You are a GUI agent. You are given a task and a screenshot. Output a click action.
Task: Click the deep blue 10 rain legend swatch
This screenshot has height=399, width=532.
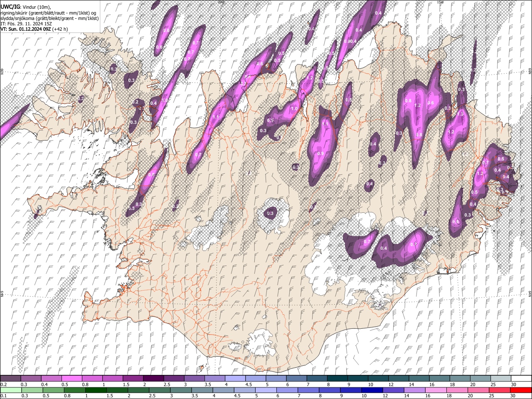372,390
